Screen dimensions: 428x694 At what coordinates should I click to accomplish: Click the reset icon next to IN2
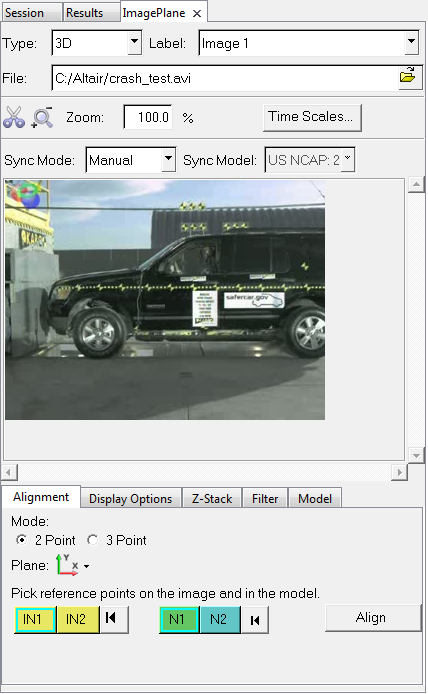click(x=111, y=618)
